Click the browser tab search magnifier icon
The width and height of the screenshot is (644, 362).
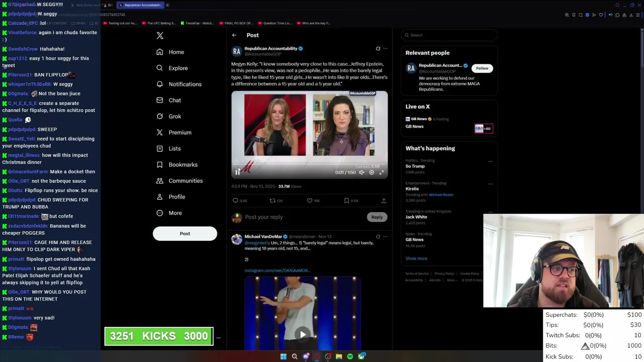(617, 5)
